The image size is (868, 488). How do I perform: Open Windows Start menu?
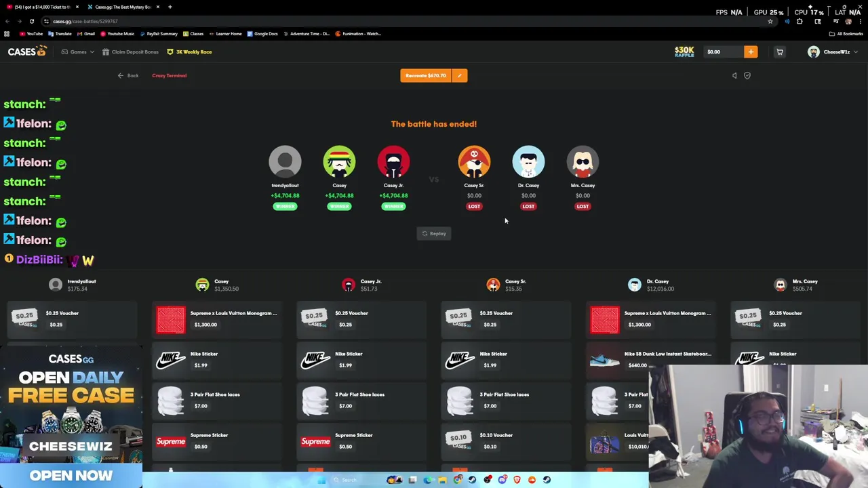tap(321, 480)
